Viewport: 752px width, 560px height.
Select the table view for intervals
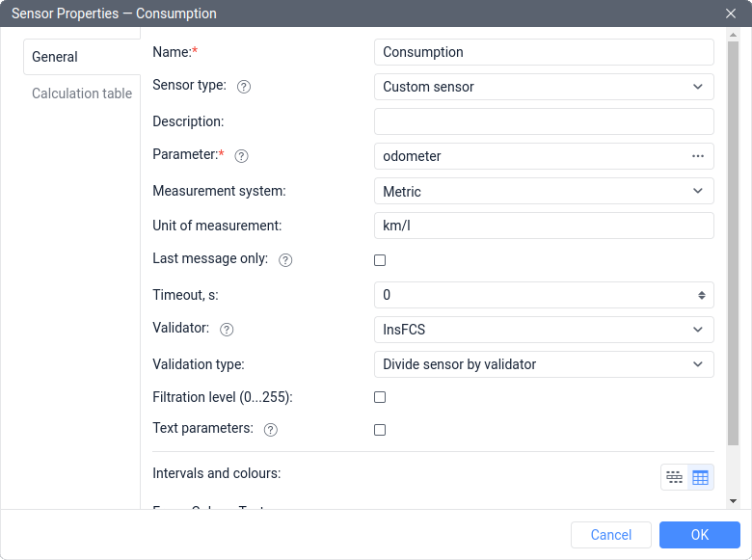(700, 477)
